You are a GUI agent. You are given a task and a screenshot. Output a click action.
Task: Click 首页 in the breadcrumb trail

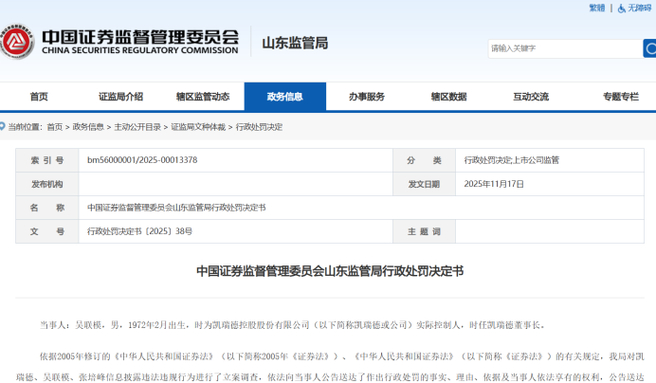[54, 127]
